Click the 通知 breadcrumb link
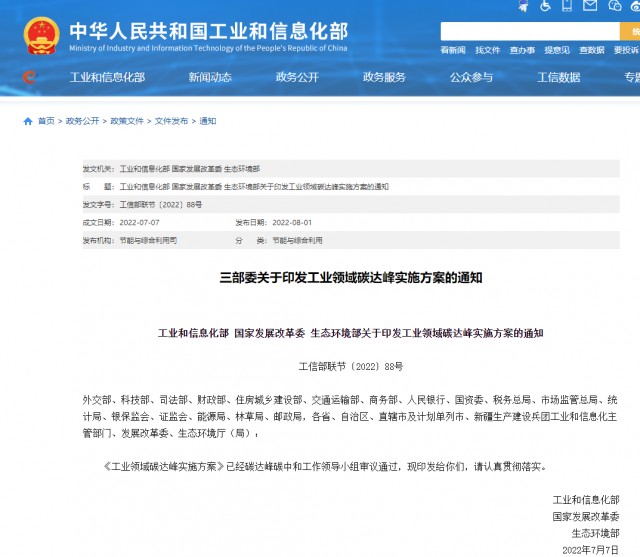640x557 pixels. pyautogui.click(x=208, y=121)
